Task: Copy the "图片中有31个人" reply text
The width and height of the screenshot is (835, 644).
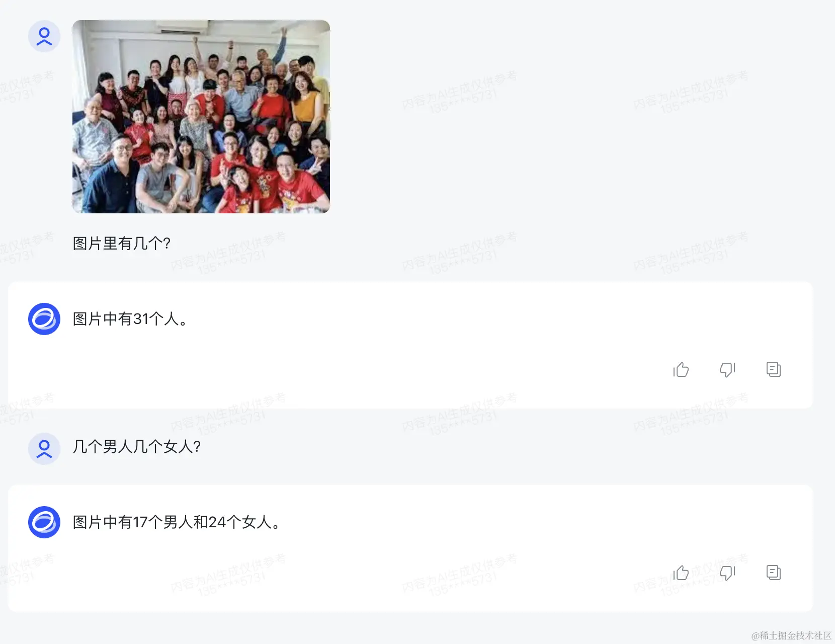Action: 774,369
